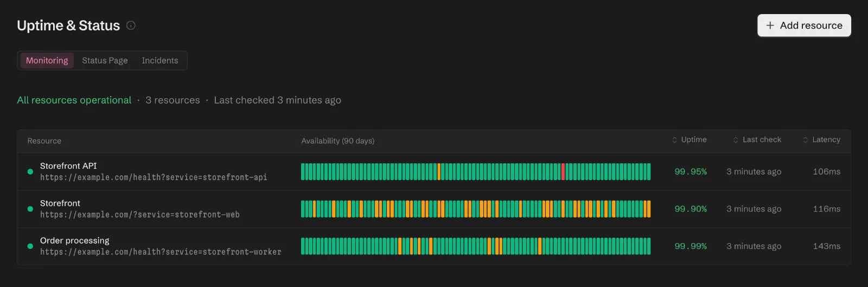Click the 99.90% uptime value

pos(691,209)
